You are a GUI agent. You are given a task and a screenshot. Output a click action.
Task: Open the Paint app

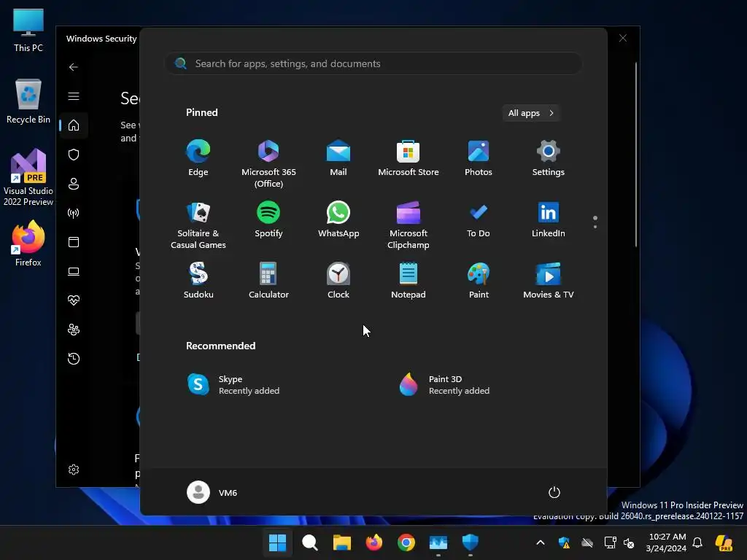479,281
